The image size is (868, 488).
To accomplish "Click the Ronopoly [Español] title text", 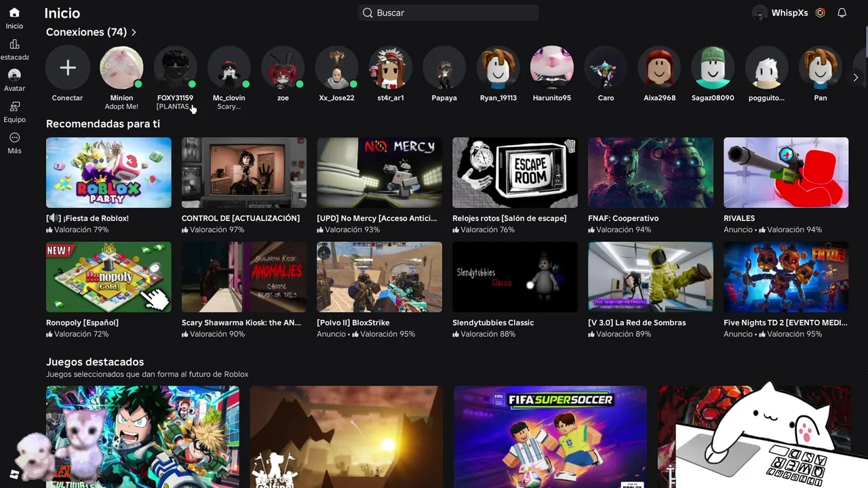I will (x=82, y=323).
